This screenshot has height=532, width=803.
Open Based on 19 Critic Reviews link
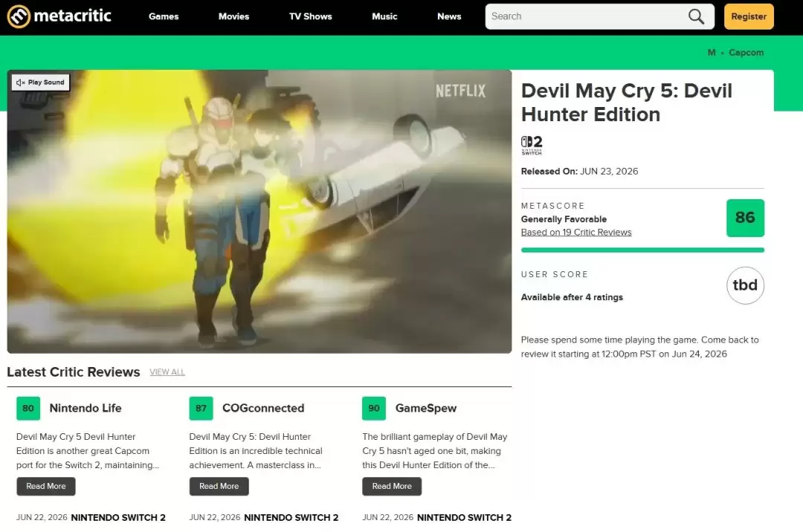point(576,233)
